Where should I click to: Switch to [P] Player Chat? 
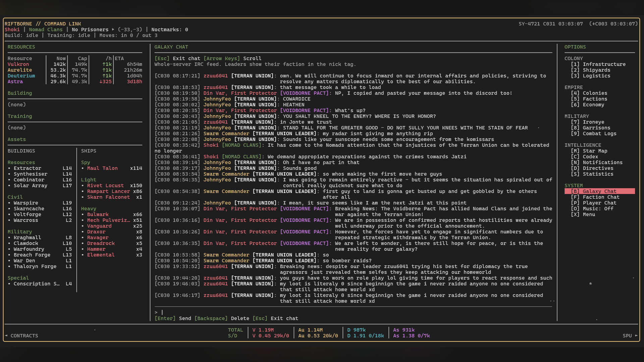(x=594, y=203)
